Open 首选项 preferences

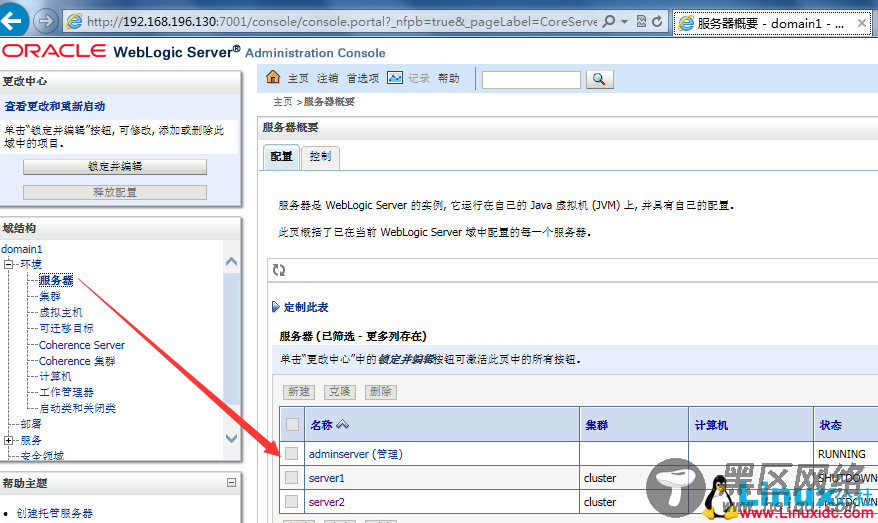coord(363,78)
